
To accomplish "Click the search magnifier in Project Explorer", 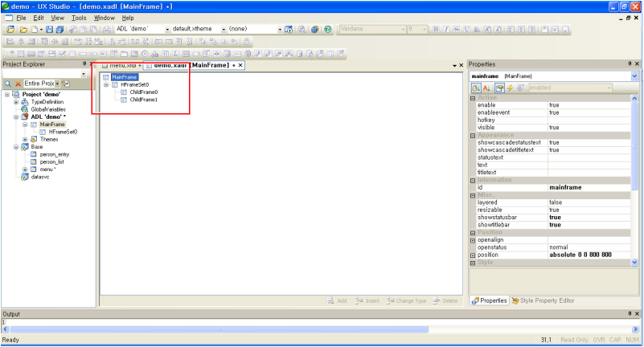I will (8, 83).
